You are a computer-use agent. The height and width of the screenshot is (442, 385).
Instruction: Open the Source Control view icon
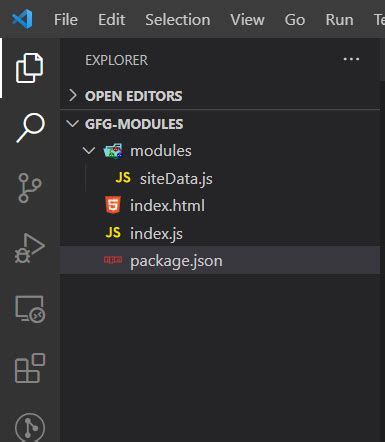tap(29, 188)
